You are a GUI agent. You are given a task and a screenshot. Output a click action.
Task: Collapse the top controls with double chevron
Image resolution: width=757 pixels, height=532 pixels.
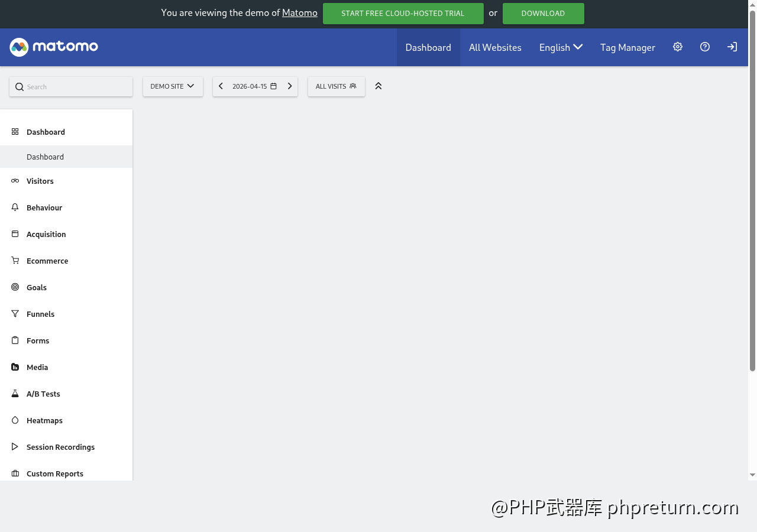click(378, 86)
